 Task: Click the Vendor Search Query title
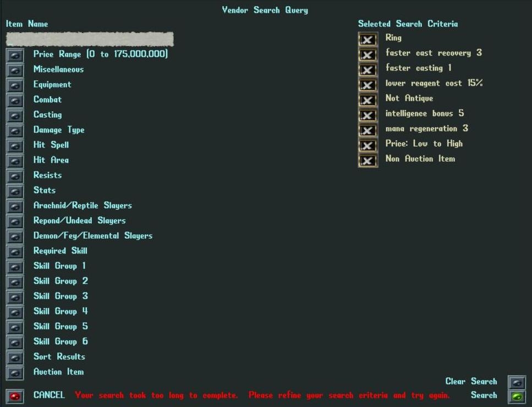(265, 10)
